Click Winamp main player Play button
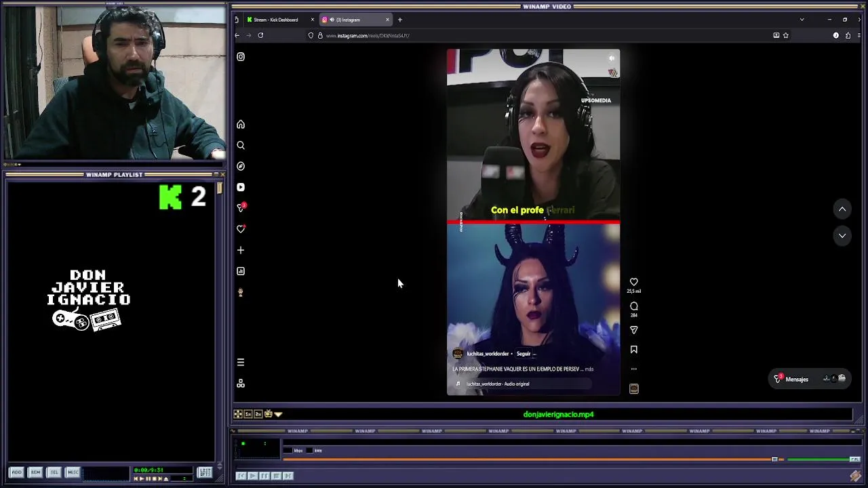Image resolution: width=868 pixels, height=488 pixels. click(252, 476)
